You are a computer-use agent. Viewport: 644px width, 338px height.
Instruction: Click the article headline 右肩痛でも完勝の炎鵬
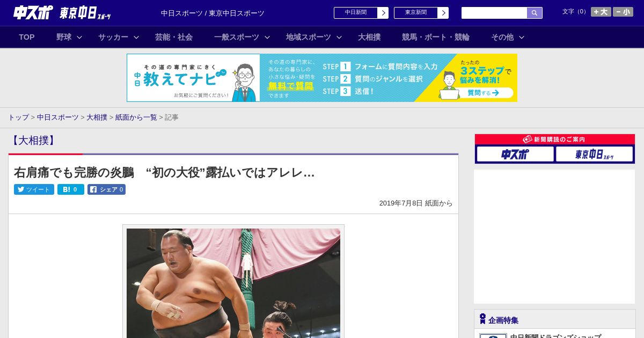[164, 172]
